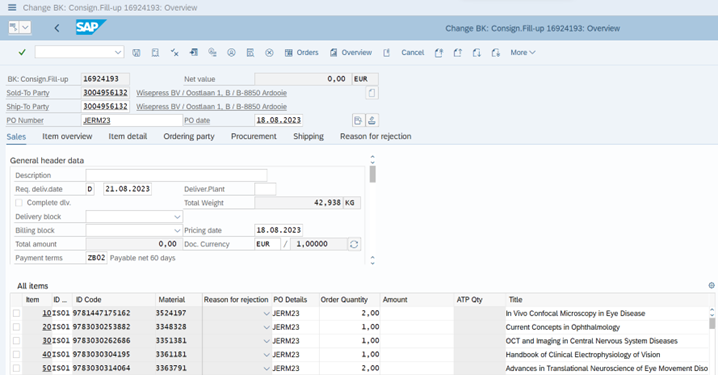Click the document icon right of PO date
Image resolution: width=719 pixels, height=375 pixels.
(358, 121)
